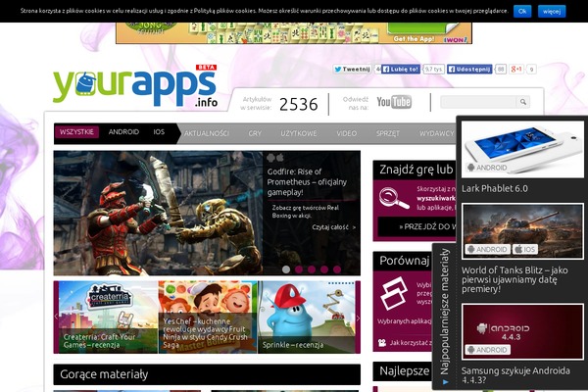Click the ANDROID tag on Lark Phablet image
588x392 pixels.
(x=487, y=168)
